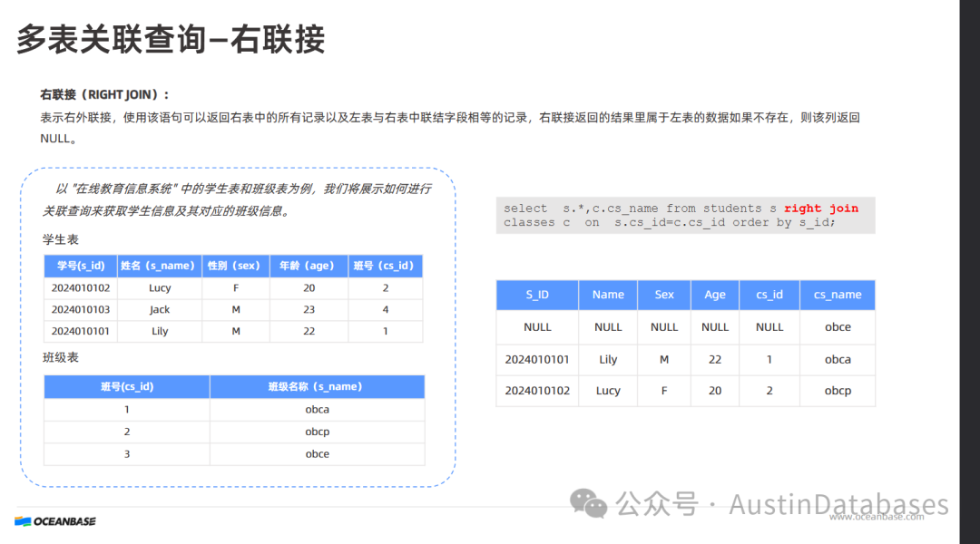The height and width of the screenshot is (544, 980).
Task: Click the S_ID header in the result table
Action: [x=537, y=295]
